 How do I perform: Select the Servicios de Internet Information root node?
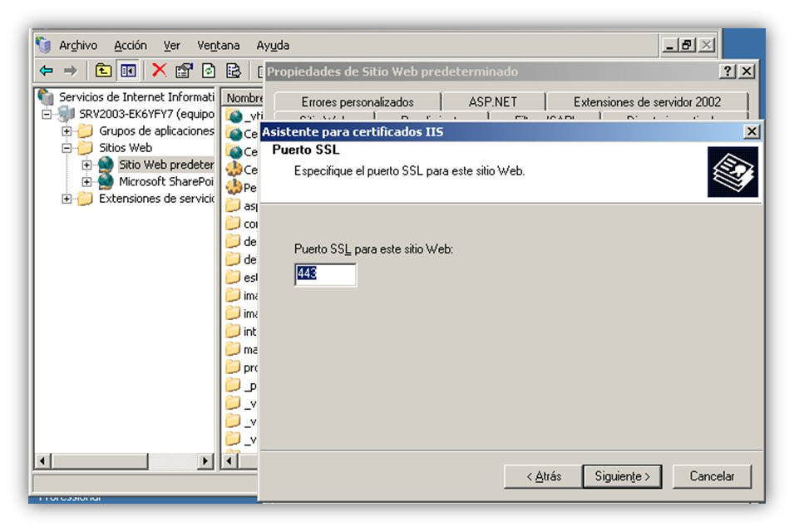click(136, 96)
